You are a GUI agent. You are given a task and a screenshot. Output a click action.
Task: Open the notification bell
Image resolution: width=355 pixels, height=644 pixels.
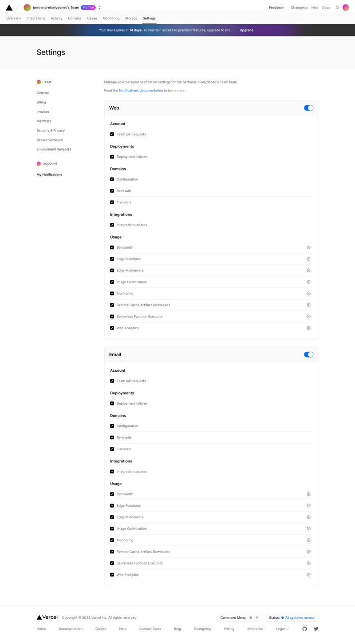tap(337, 7)
